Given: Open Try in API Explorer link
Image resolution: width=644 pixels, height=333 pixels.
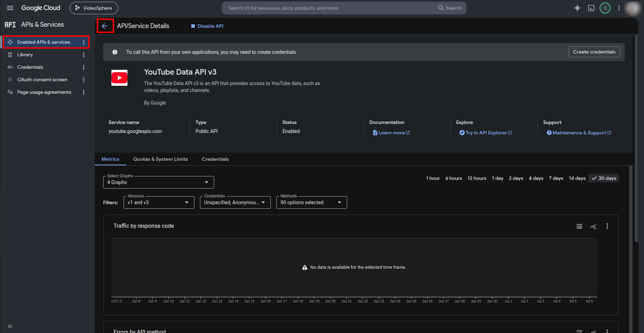Looking at the screenshot, I should (485, 133).
